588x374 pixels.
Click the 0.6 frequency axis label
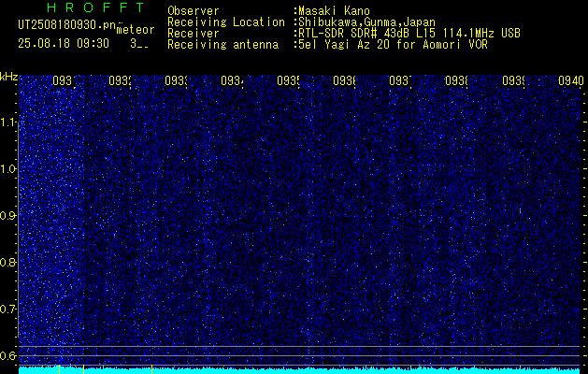(9, 355)
